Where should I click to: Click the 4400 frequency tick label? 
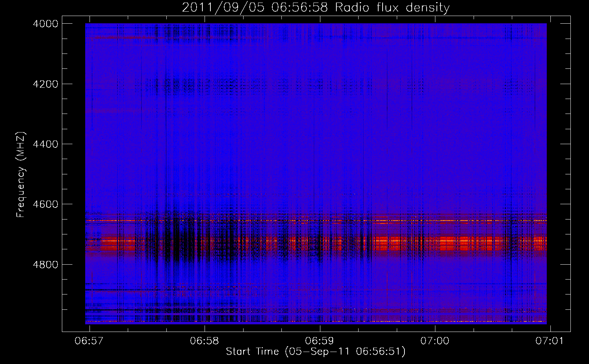point(46,144)
